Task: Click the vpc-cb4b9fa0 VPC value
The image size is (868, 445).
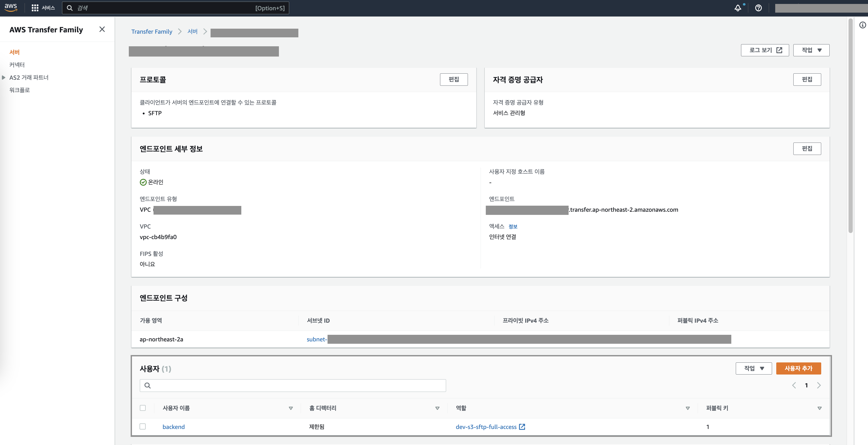Action: coord(158,237)
